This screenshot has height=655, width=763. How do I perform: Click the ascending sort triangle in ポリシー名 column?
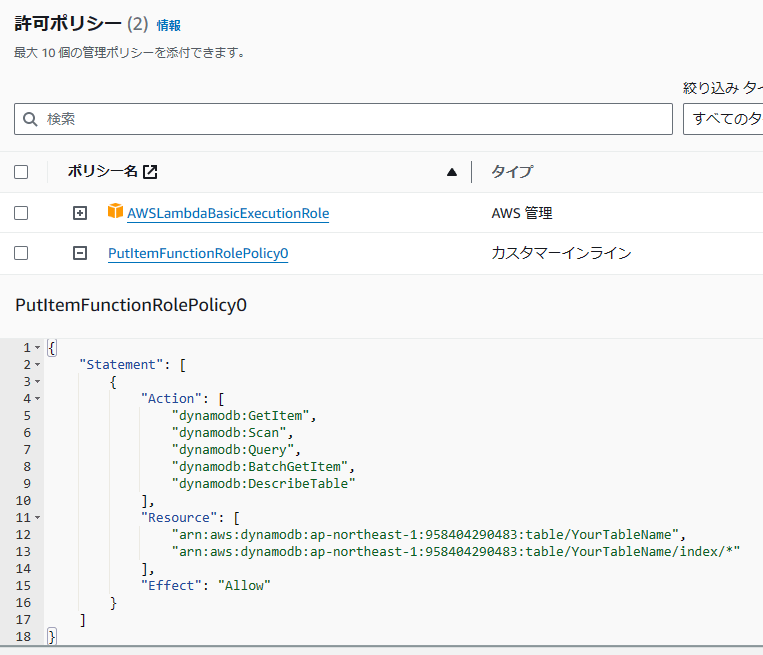click(x=452, y=172)
